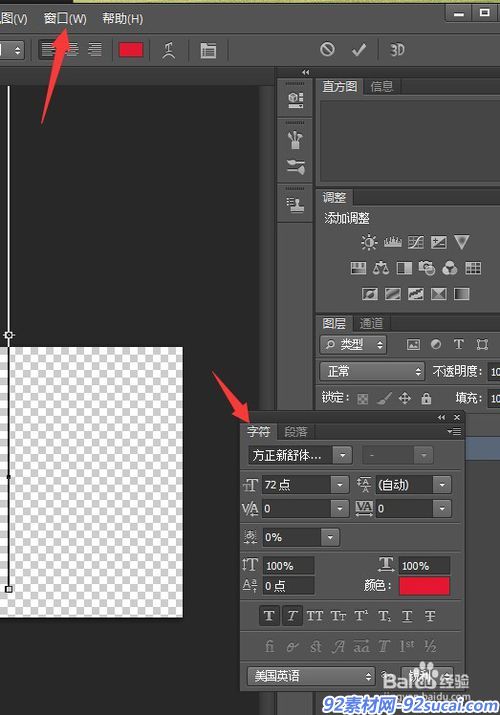Image resolution: width=500 pixels, height=715 pixels.
Task: Add a hue/saturation adjustment
Action: coord(358,268)
